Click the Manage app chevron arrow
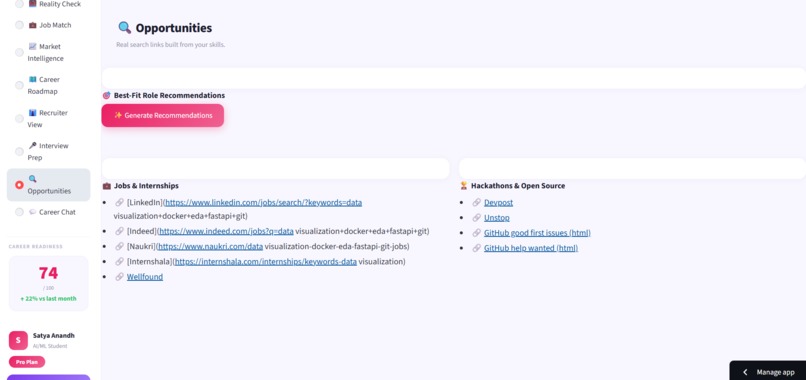 pyautogui.click(x=745, y=372)
